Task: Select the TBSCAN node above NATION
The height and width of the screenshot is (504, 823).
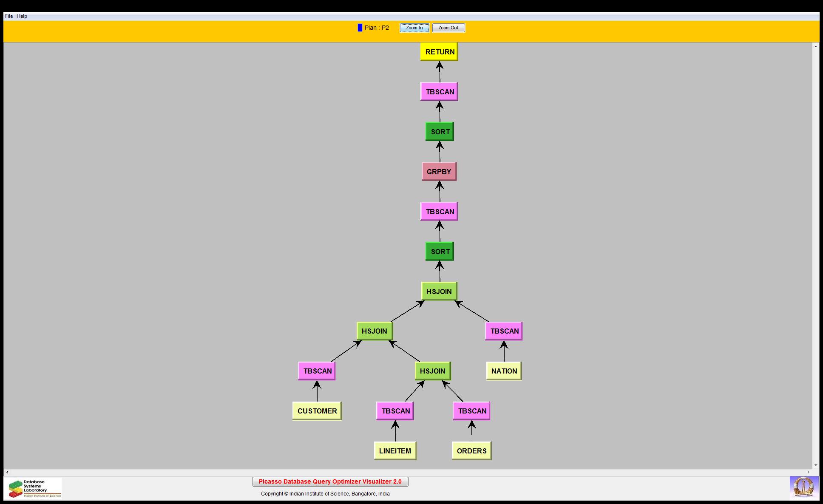Action: point(504,331)
